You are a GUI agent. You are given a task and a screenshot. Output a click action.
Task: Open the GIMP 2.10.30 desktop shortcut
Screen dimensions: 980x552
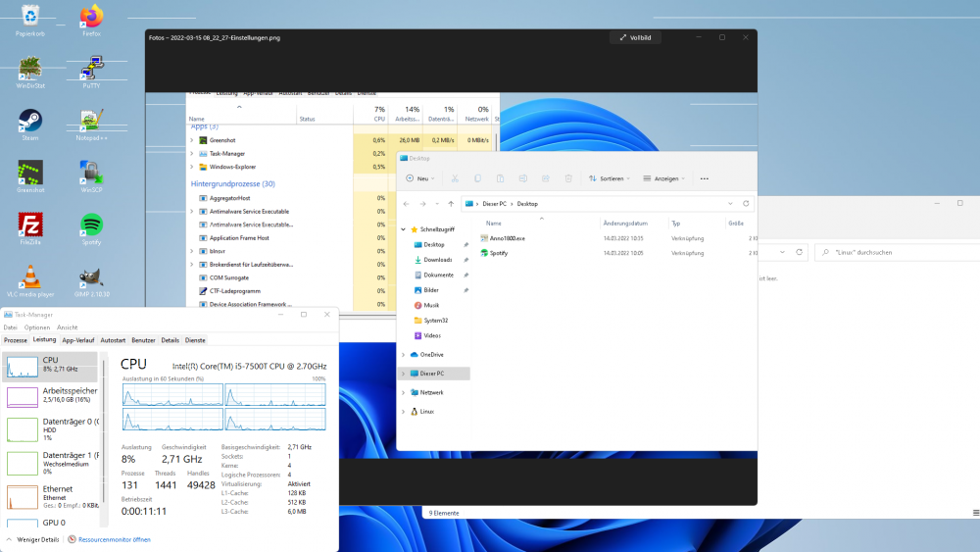click(91, 280)
